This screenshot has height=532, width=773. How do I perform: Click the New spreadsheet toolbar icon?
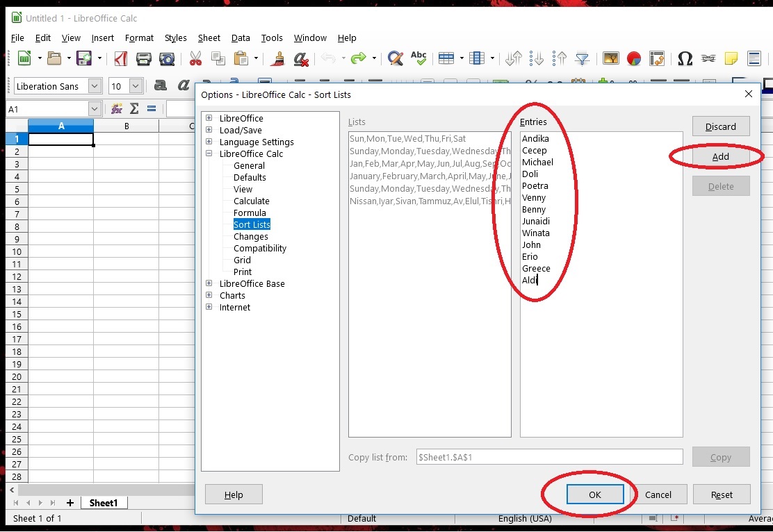(24, 58)
